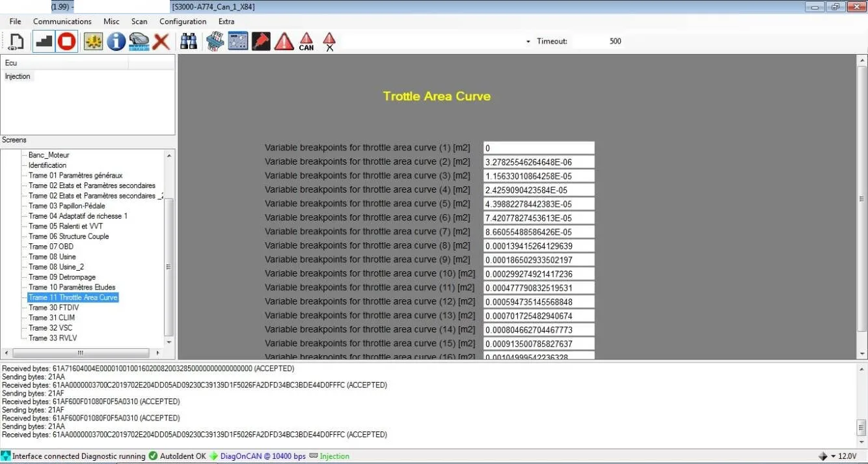
Task: Click the blue control panel toolbar icon
Action: click(x=237, y=42)
